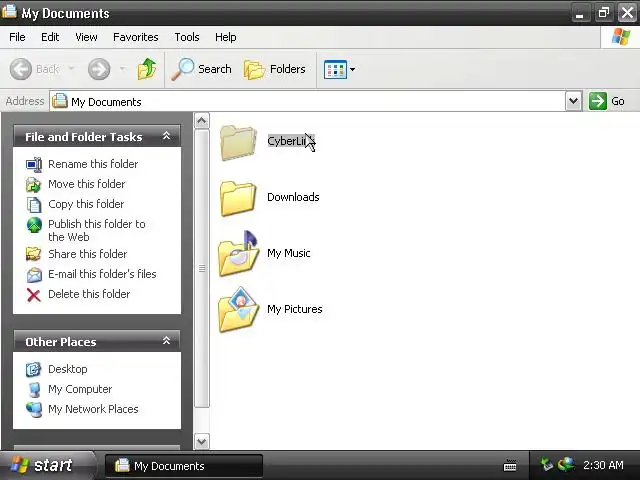Go up one folder level
Screen dimensions: 640x480
147,69
